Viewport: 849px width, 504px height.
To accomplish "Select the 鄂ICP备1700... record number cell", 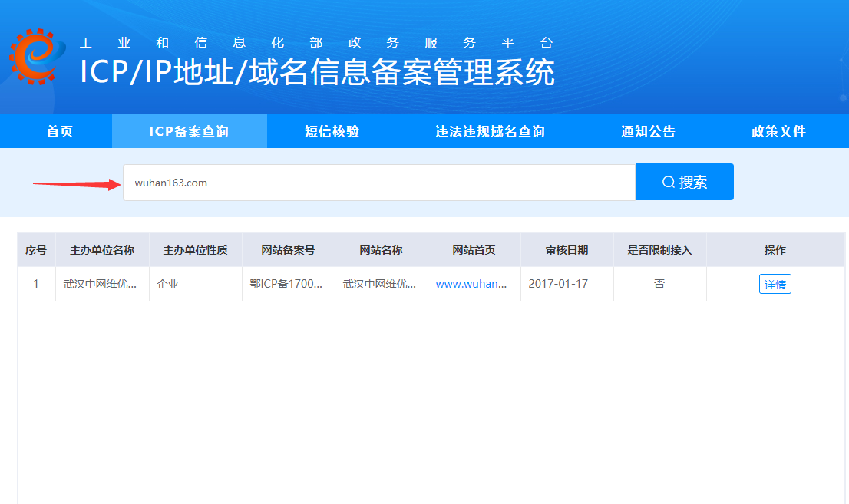I will click(x=286, y=284).
